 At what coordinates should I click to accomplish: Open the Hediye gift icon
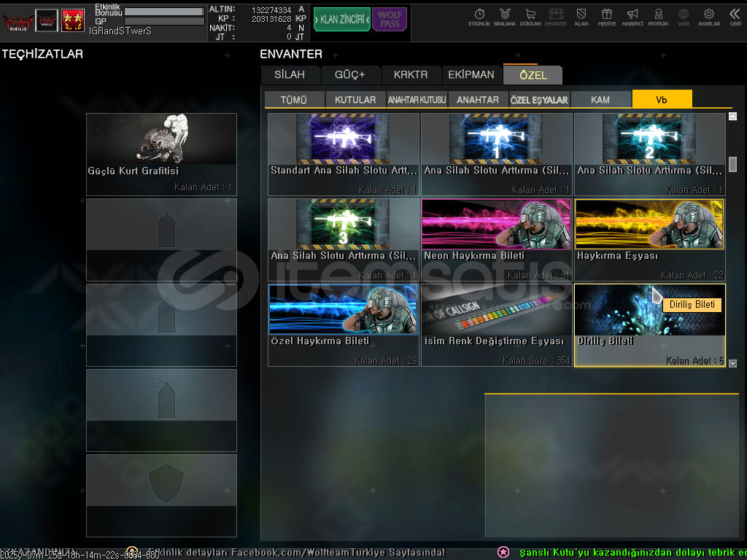click(x=606, y=17)
